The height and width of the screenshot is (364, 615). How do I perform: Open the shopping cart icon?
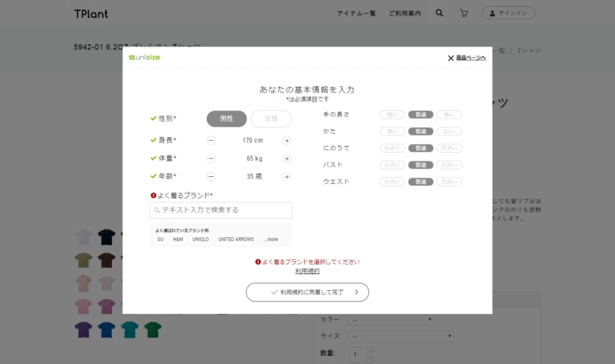(x=464, y=13)
